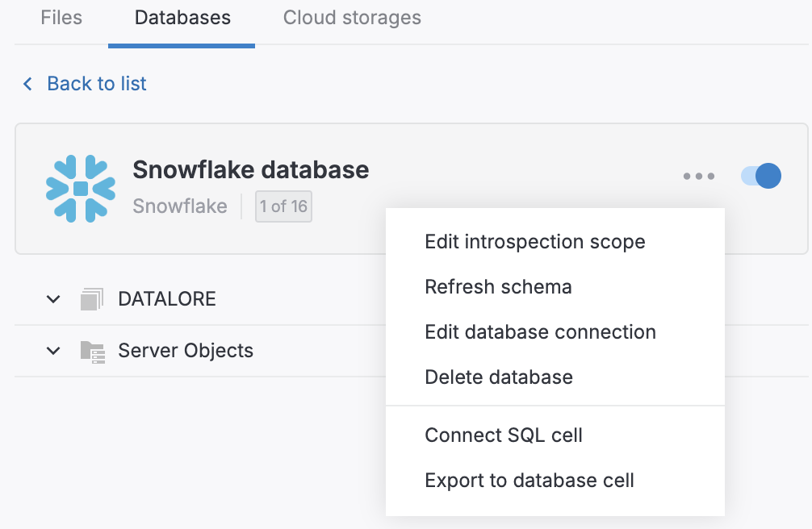Click Edit database connection option

tap(540, 332)
